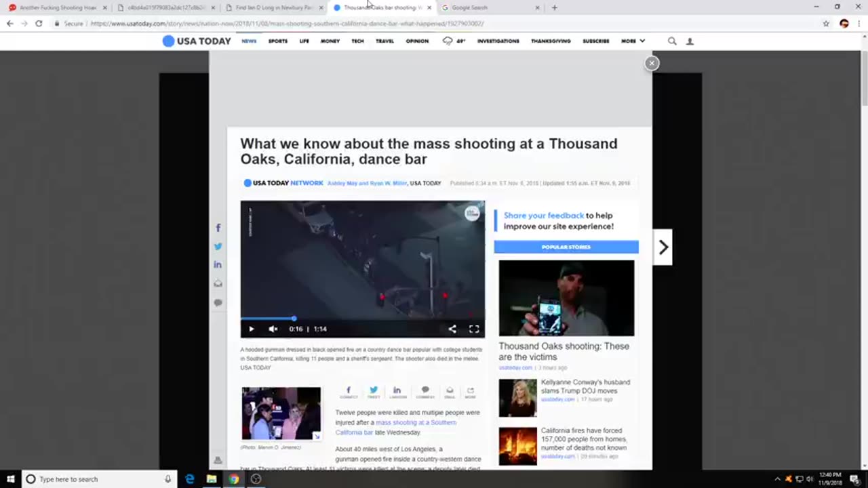Screen dimensions: 868x488
Task: Expand the MORE dropdown
Action: [633, 41]
